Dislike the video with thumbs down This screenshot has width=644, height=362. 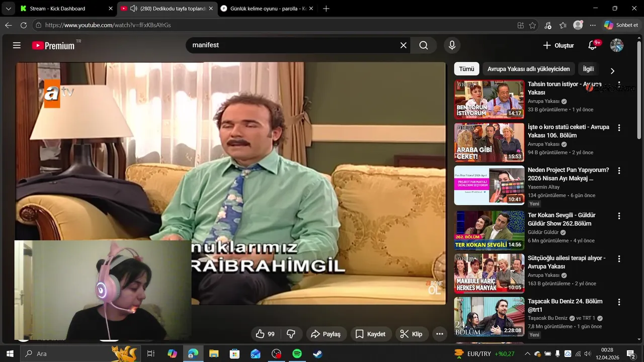pos(291,334)
